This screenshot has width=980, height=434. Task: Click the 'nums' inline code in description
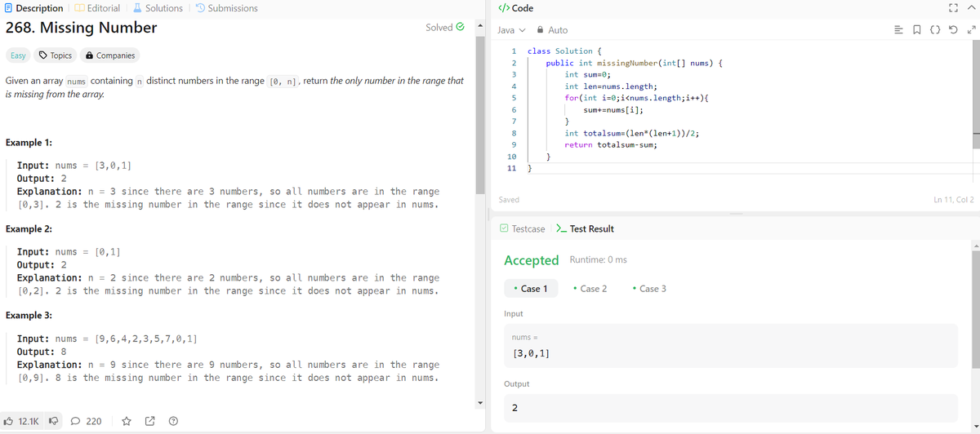pyautogui.click(x=76, y=82)
